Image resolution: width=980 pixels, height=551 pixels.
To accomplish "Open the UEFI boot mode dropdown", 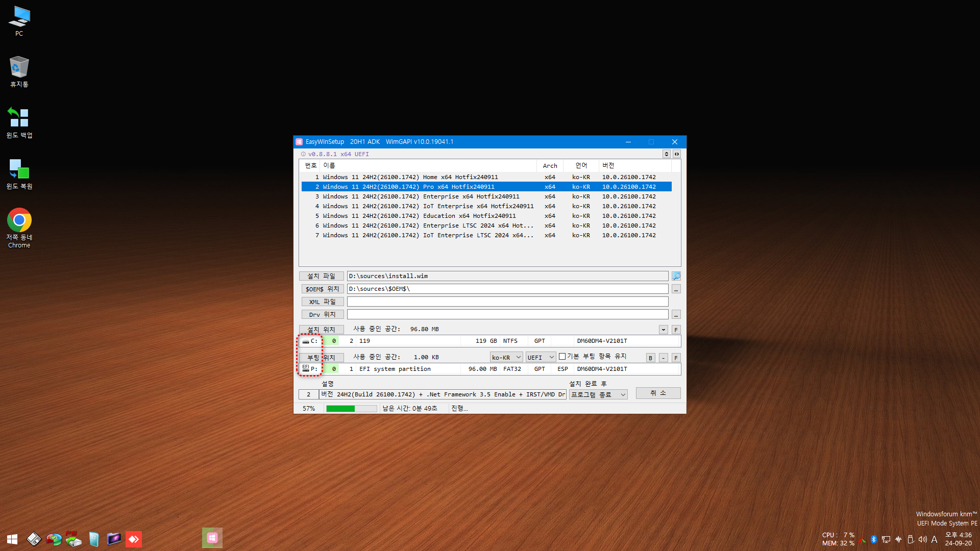I will pos(541,357).
